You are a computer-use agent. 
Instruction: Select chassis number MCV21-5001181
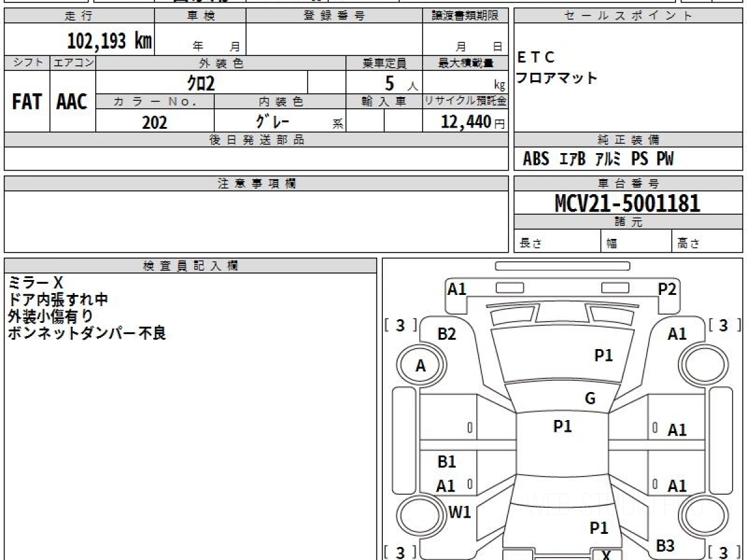click(627, 203)
